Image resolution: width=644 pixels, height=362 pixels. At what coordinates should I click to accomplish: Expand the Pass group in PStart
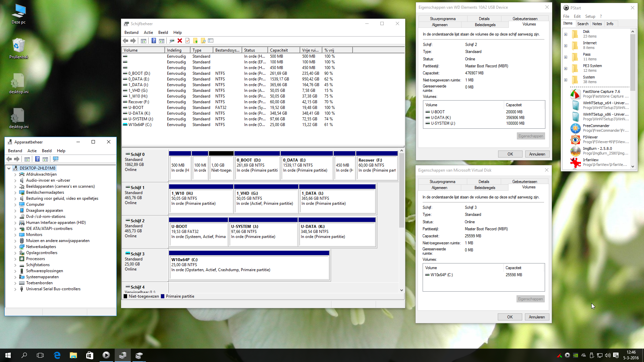point(566,57)
